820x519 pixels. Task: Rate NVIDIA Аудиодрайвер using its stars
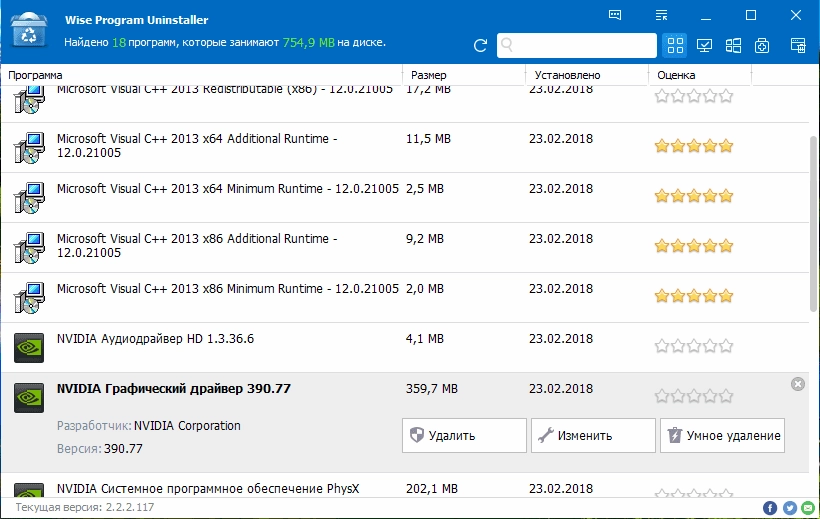[x=693, y=346]
